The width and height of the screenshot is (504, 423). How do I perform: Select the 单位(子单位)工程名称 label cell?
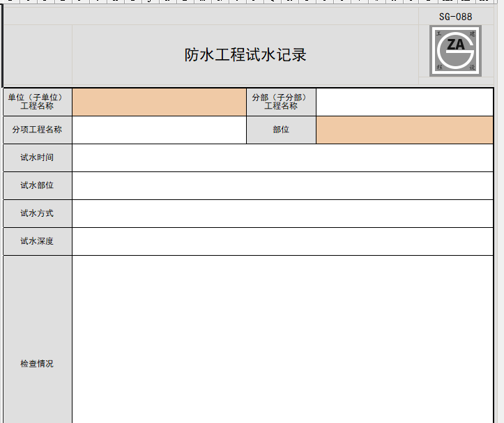point(37,102)
